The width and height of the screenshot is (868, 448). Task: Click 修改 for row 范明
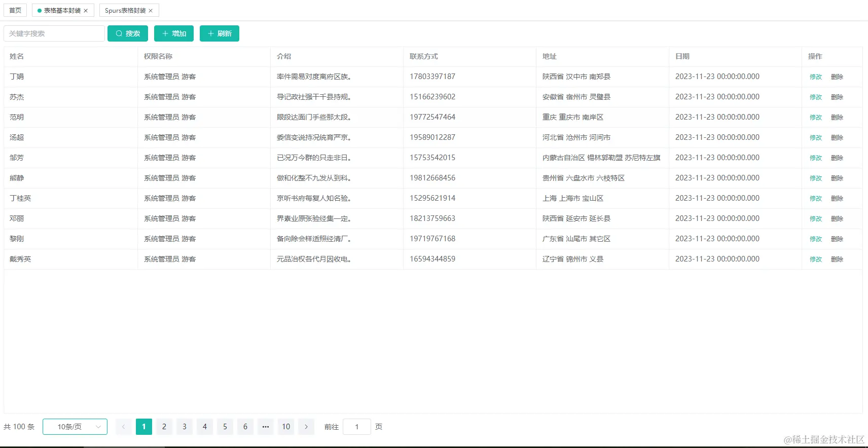click(816, 118)
